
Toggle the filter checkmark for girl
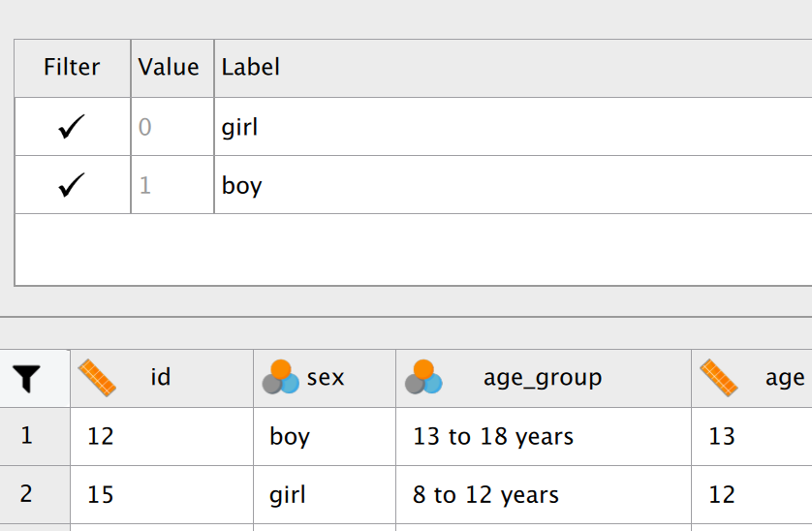72,126
